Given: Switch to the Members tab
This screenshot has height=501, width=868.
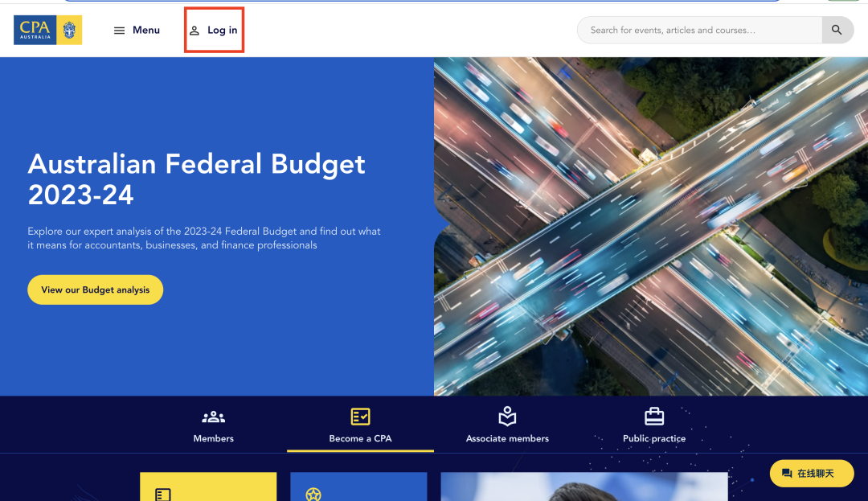Looking at the screenshot, I should (213, 425).
